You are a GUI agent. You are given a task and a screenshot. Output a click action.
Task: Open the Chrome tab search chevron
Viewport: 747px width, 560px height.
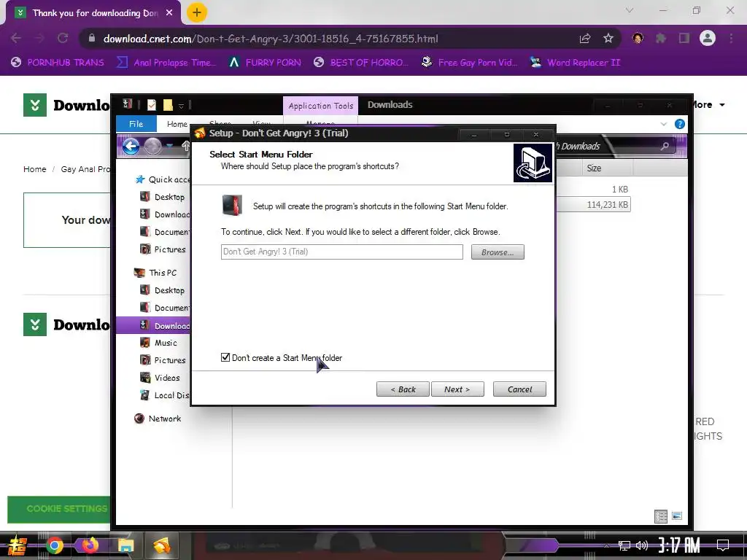630,10
